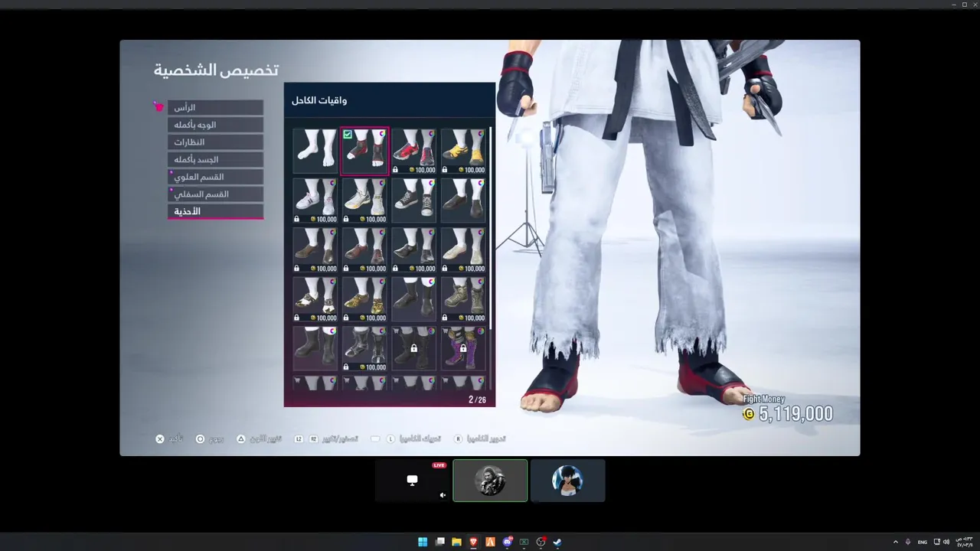
Task: Select the green-outlined warrior avatar participant tile
Action: (x=490, y=481)
